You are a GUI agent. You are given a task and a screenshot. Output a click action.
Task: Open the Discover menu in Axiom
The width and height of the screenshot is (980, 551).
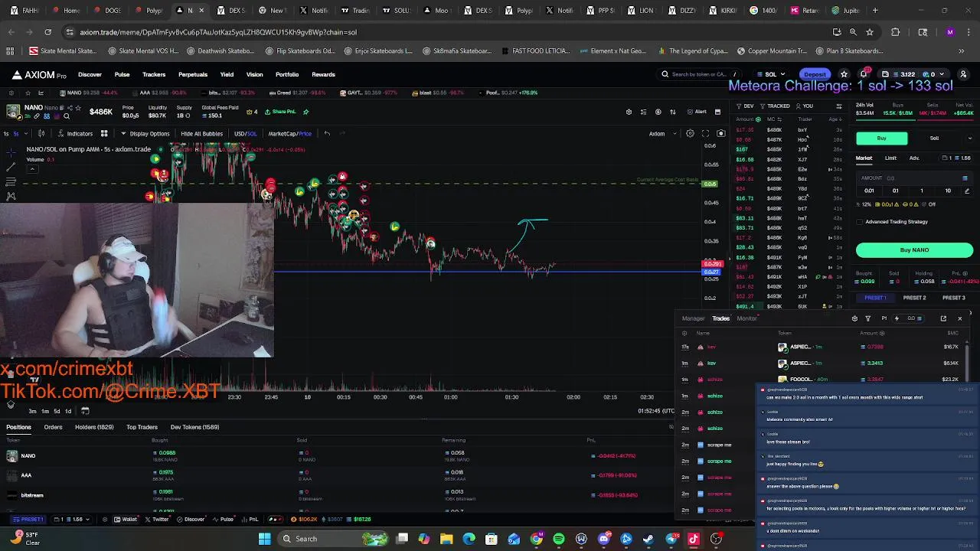90,74
